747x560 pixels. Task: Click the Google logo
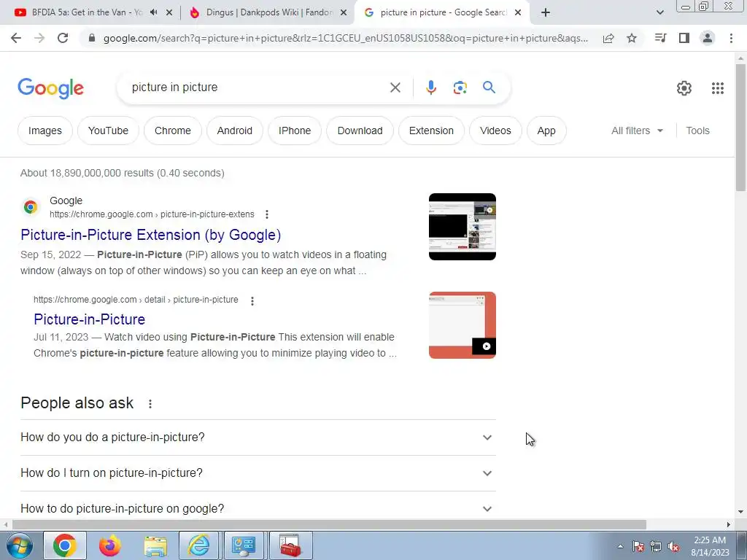pyautogui.click(x=50, y=88)
